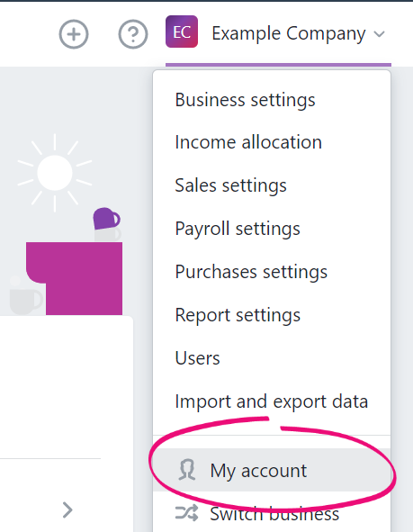Collapse the Example Company dropdown chevron
The image size is (413, 532).
coord(379,34)
